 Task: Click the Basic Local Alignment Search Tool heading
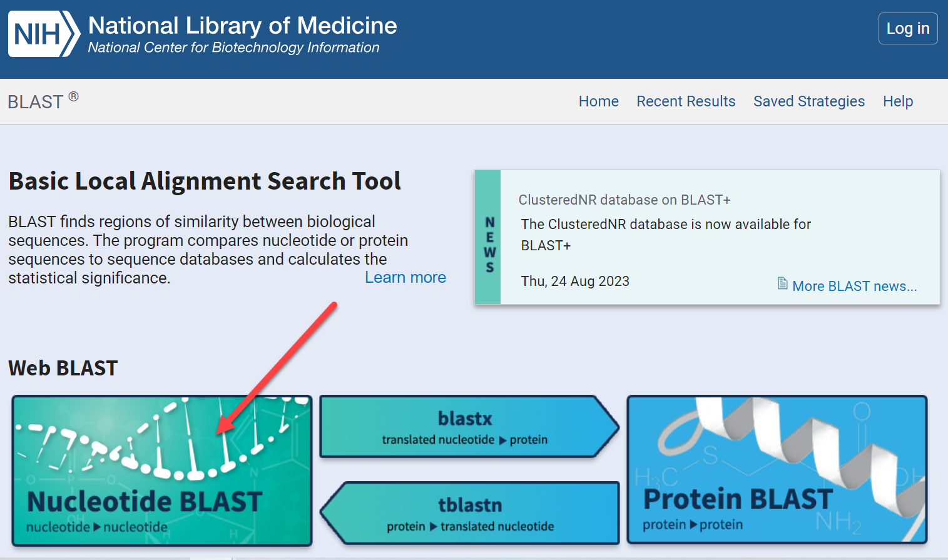(x=205, y=181)
